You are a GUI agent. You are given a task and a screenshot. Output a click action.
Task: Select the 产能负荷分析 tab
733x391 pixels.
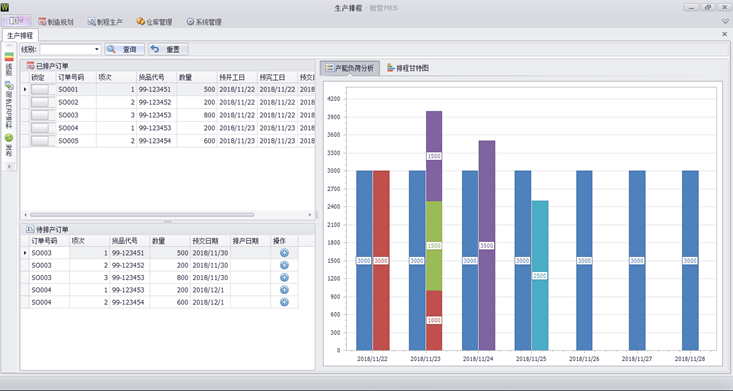point(350,68)
